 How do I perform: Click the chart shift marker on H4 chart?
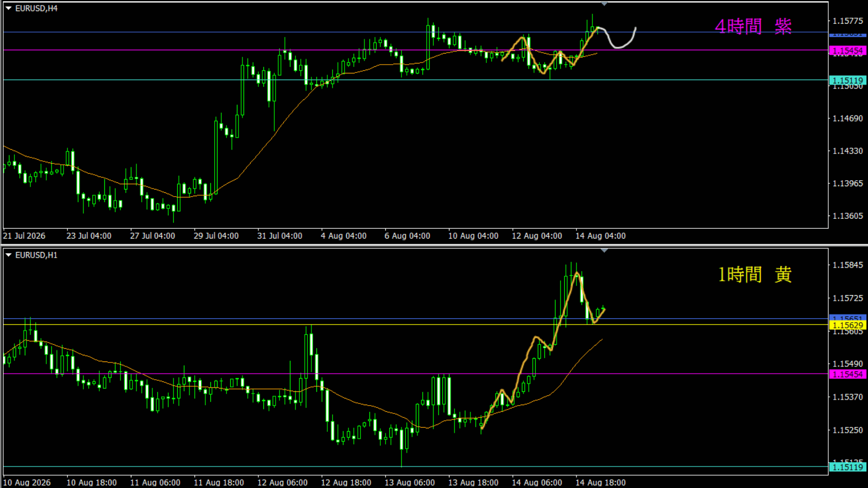(604, 4)
